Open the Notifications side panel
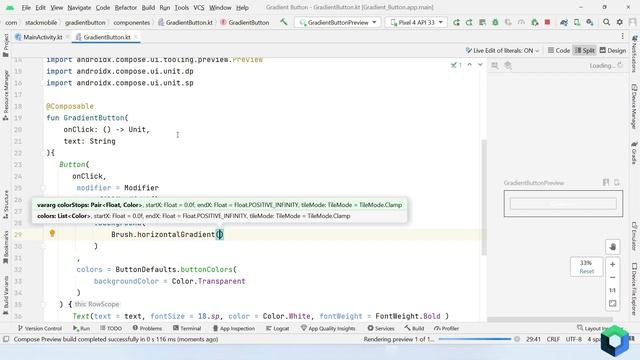Image resolution: width=640 pixels, height=360 pixels. pyautogui.click(x=634, y=54)
